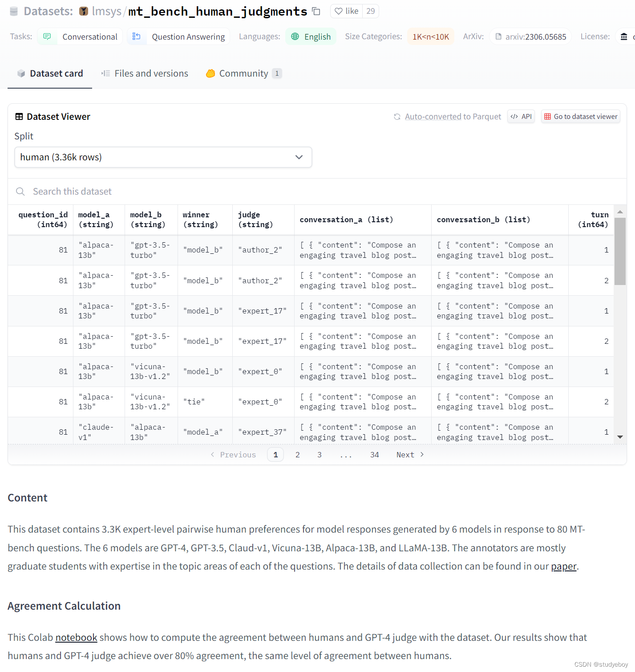Screen dimensions: 635x672
Task: Open the Colab notebook link
Action: (x=76, y=638)
